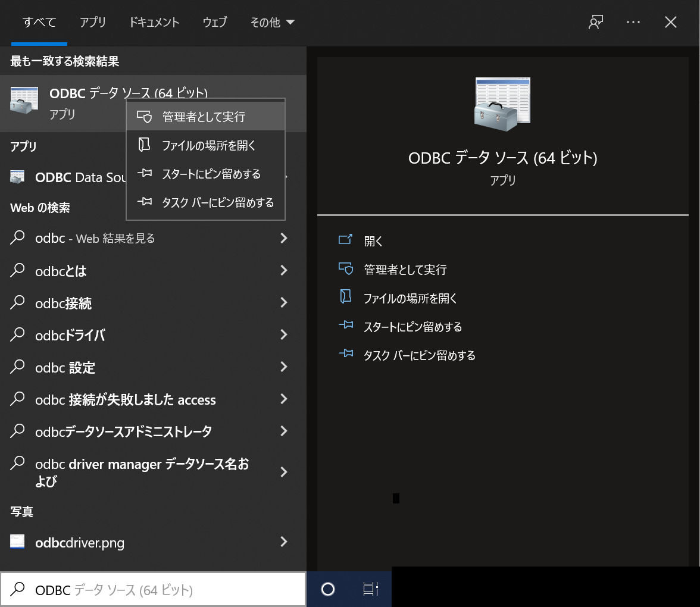Click the magnifier icon beside odbcドライバ
This screenshot has width=700, height=607.
(17, 334)
